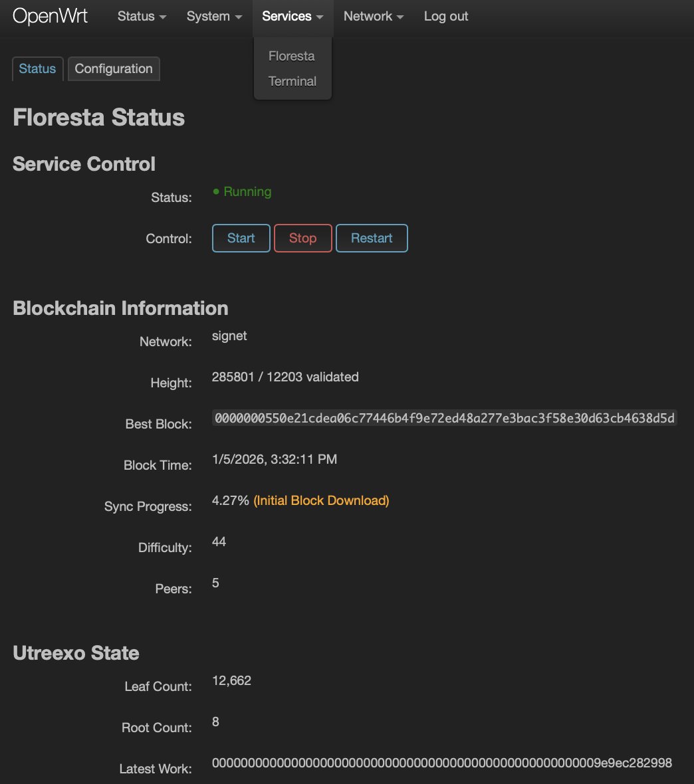Click the Services menu bar item

click(288, 16)
